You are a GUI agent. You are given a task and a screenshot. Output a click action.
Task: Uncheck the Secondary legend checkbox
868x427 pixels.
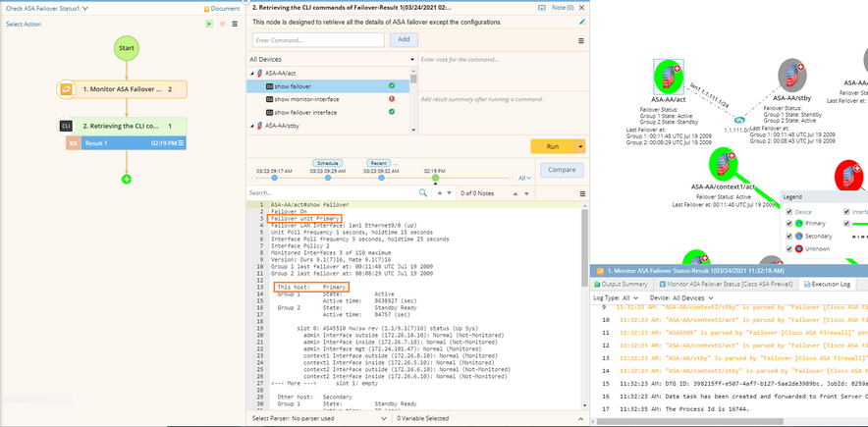(788, 236)
